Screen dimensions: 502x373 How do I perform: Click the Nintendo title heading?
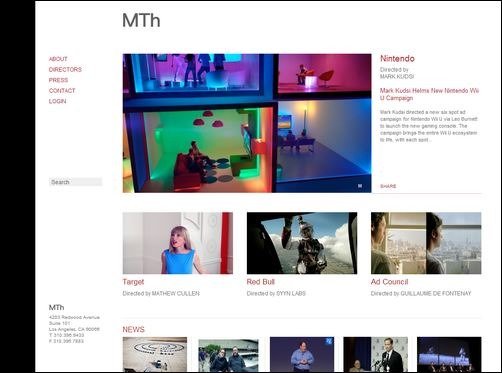tap(397, 59)
